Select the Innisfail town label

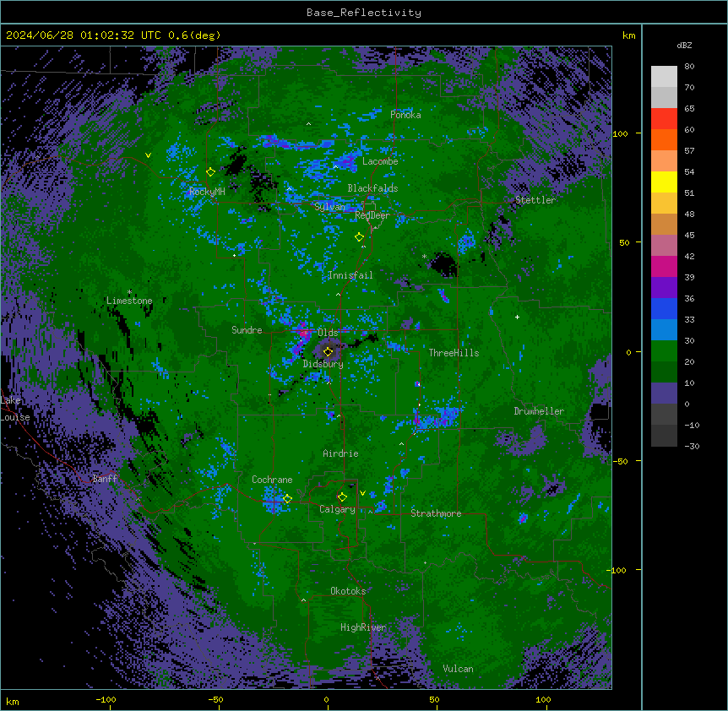350,275
